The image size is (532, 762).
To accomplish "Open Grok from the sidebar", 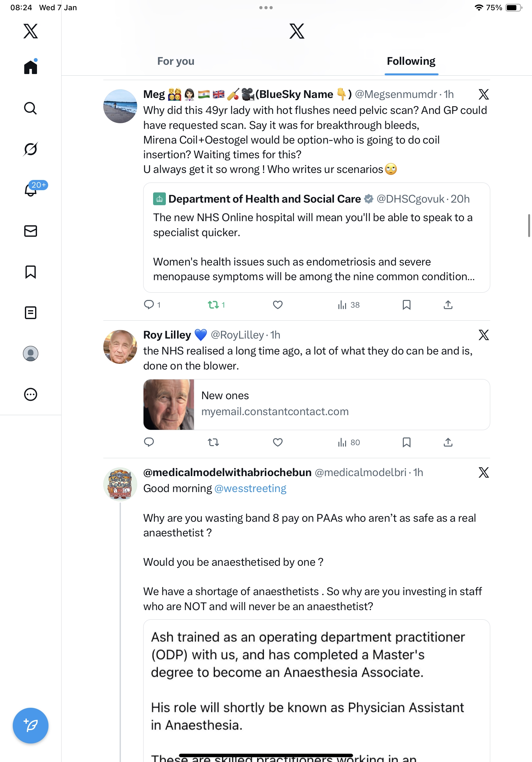I will (31, 149).
